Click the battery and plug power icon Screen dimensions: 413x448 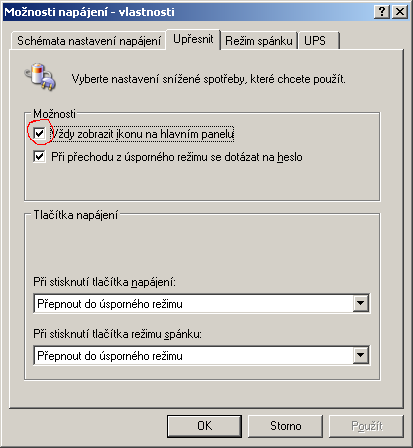click(40, 77)
